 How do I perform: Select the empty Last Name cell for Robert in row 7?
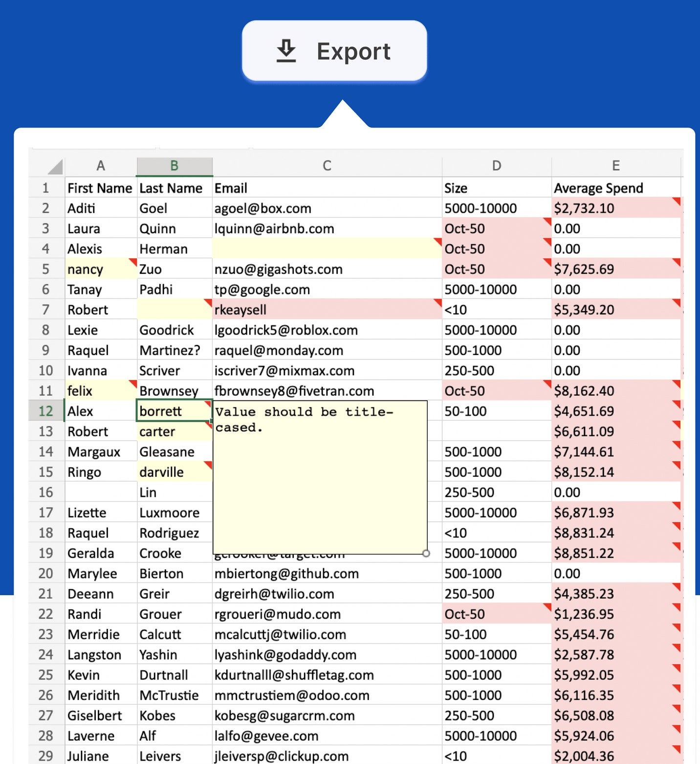tap(175, 310)
